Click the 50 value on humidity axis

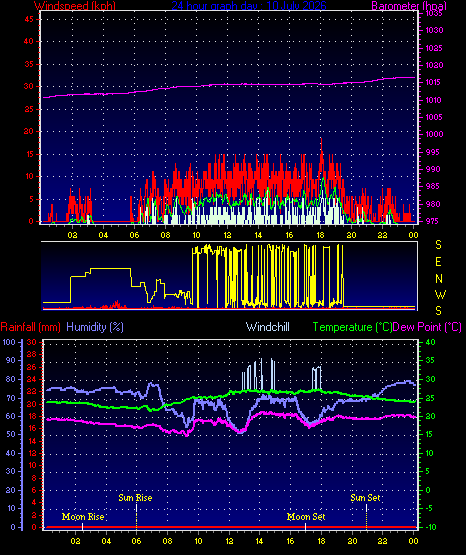[x=11, y=434]
